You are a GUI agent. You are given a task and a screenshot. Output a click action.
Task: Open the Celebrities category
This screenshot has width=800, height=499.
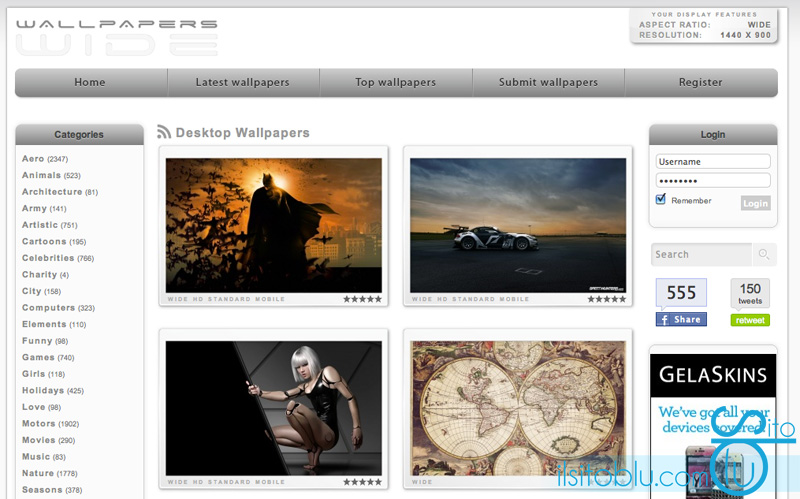[58, 258]
